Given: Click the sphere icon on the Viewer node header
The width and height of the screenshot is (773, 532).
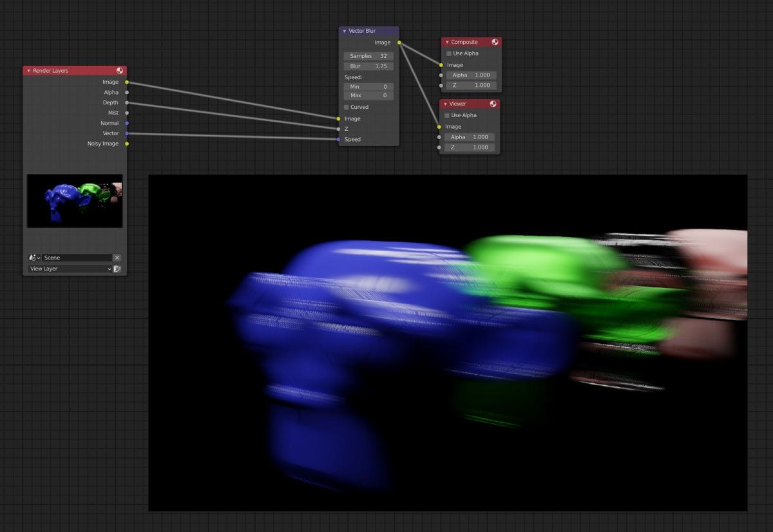Looking at the screenshot, I should coord(493,104).
